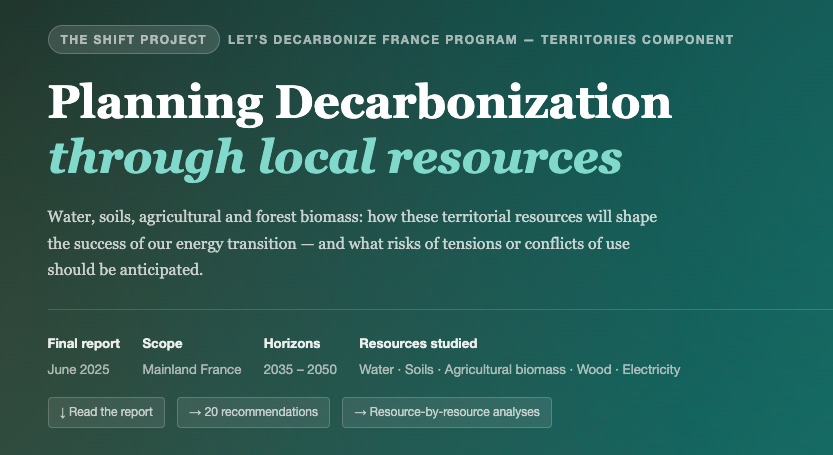Image resolution: width=833 pixels, height=455 pixels.
Task: Open the '20 recommendations' button
Action: point(253,412)
